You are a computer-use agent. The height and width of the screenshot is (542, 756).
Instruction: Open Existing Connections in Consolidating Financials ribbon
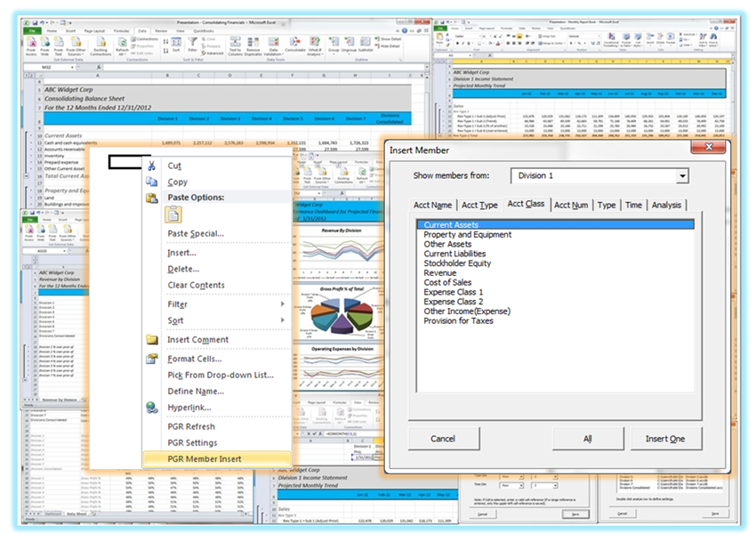point(101,46)
